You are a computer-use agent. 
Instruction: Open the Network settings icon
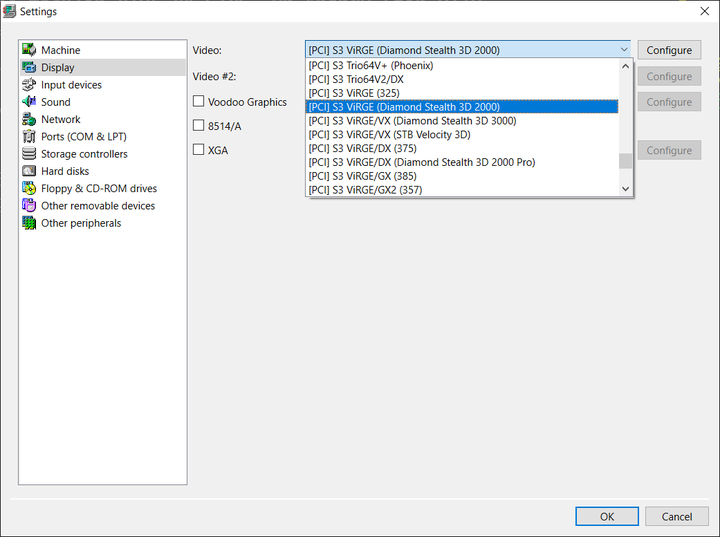click(30, 119)
